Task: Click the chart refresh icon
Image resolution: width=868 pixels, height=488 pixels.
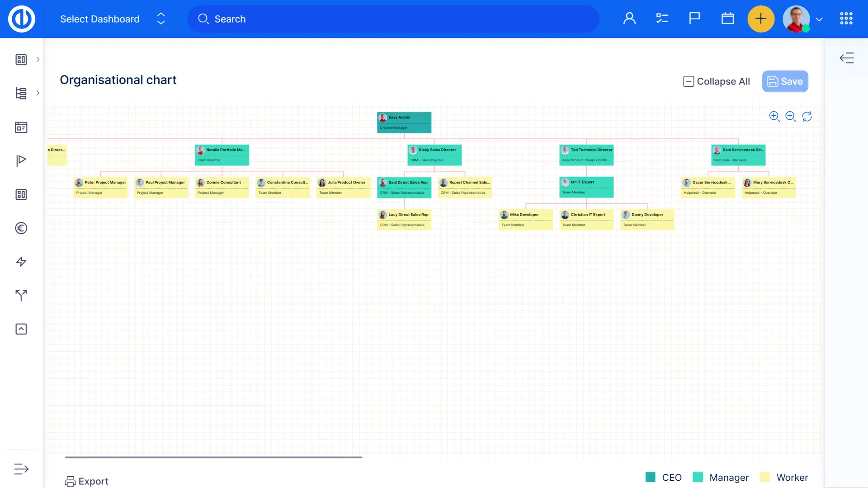Action: 807,117
